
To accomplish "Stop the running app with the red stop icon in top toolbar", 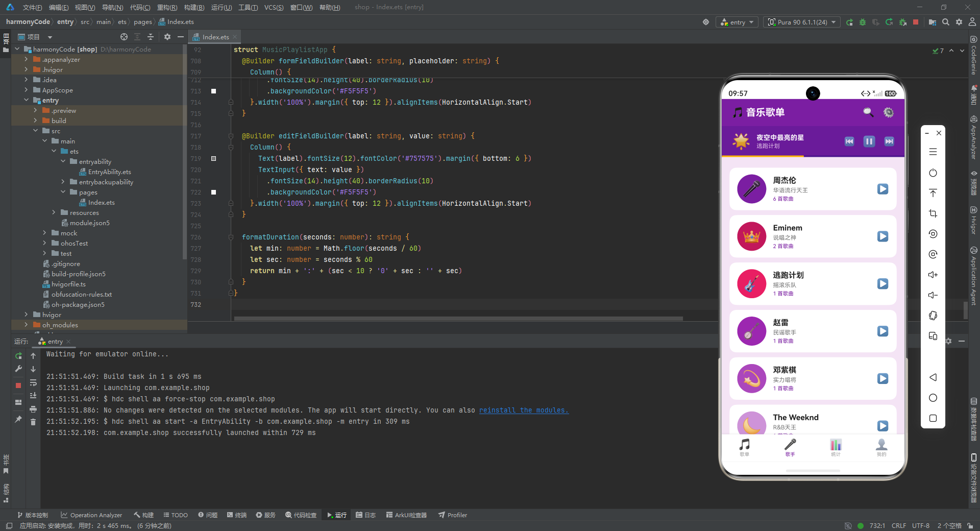I will coord(916,22).
